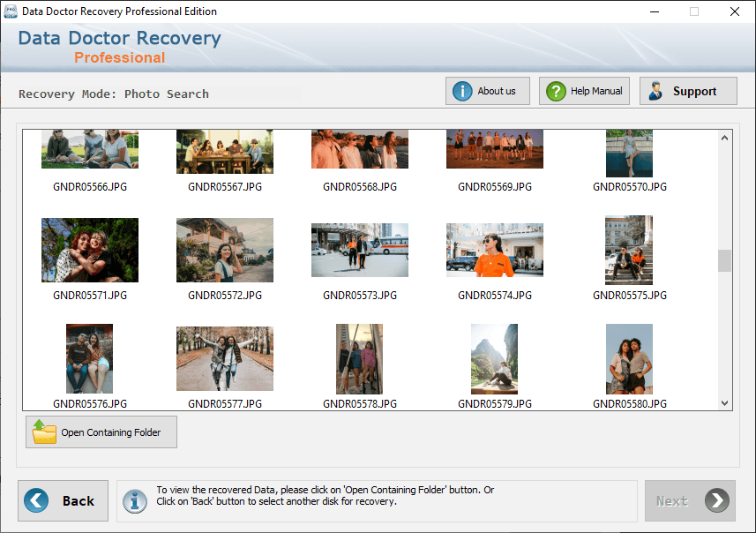This screenshot has height=533, width=756.
Task: Open the About us button label
Action: (x=496, y=91)
